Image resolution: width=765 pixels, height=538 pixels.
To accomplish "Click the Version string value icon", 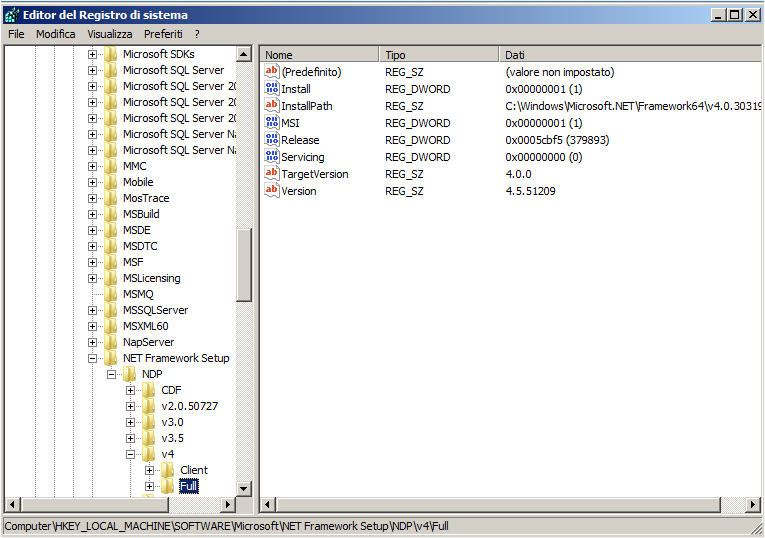I will click(x=272, y=191).
